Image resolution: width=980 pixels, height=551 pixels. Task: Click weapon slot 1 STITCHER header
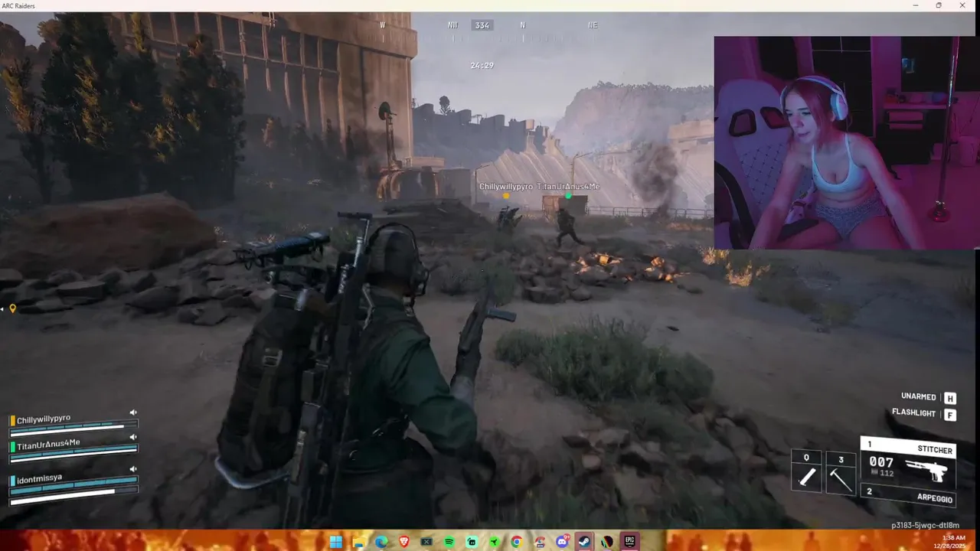point(910,448)
